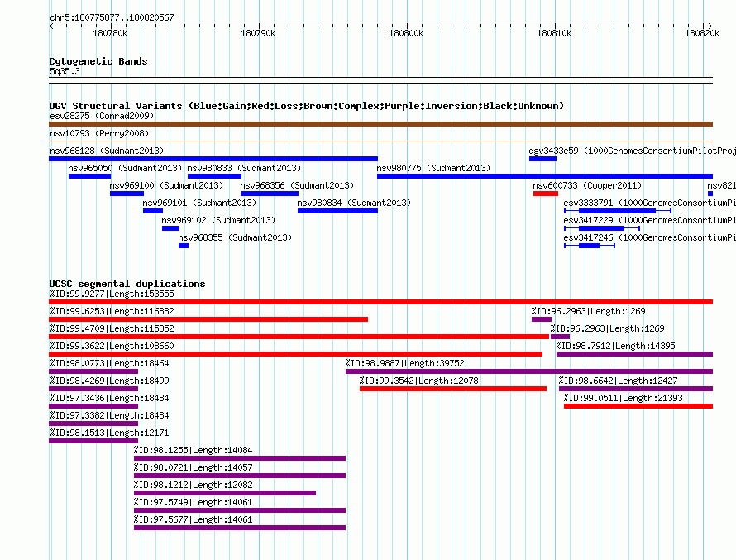Click the Cytogenetic Bands track title
The height and width of the screenshot is (560, 736).
tap(98, 61)
